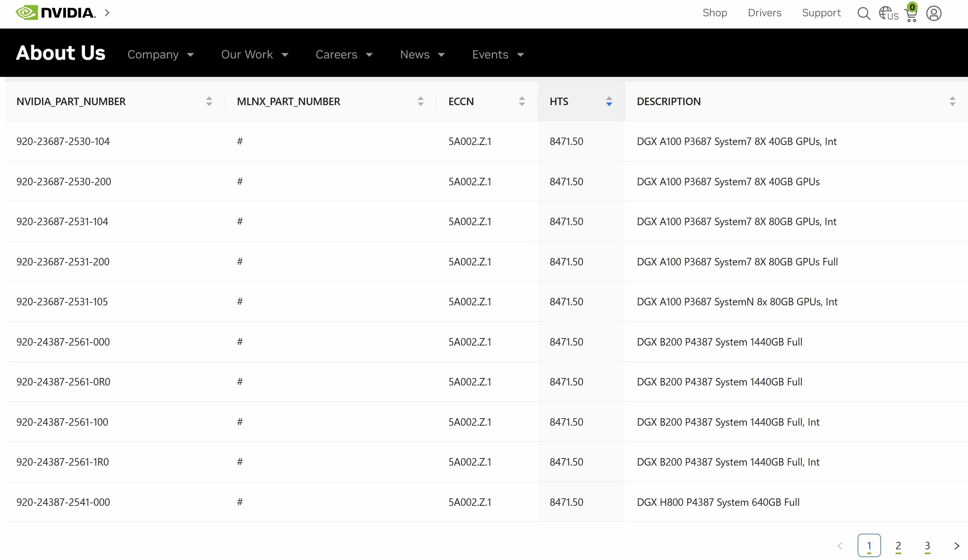Image resolution: width=968 pixels, height=560 pixels.
Task: Open the search magnifier icon
Action: coord(864,13)
